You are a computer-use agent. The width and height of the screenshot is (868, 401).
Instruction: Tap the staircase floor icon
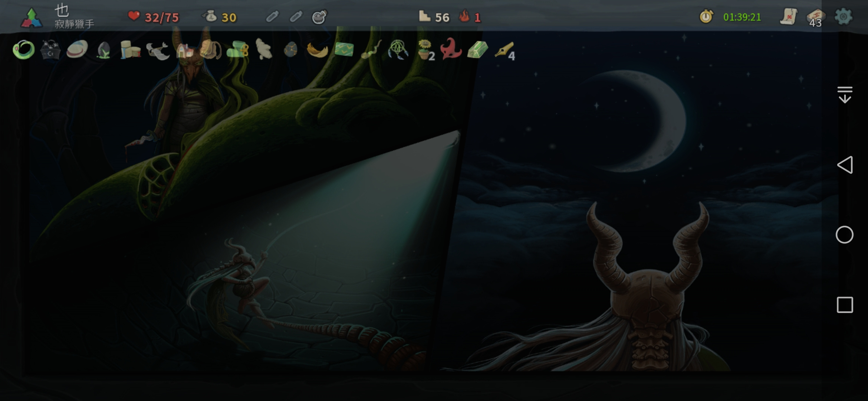pyautogui.click(x=424, y=16)
